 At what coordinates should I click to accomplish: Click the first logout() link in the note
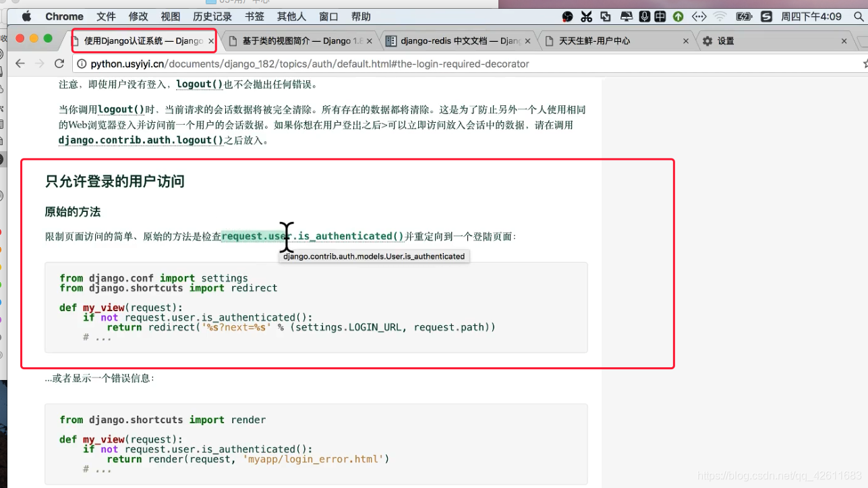pyautogui.click(x=200, y=84)
